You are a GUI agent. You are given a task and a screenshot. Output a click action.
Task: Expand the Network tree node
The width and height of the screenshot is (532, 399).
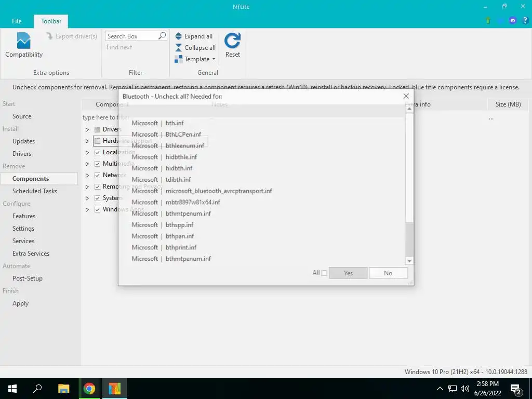[87, 176]
